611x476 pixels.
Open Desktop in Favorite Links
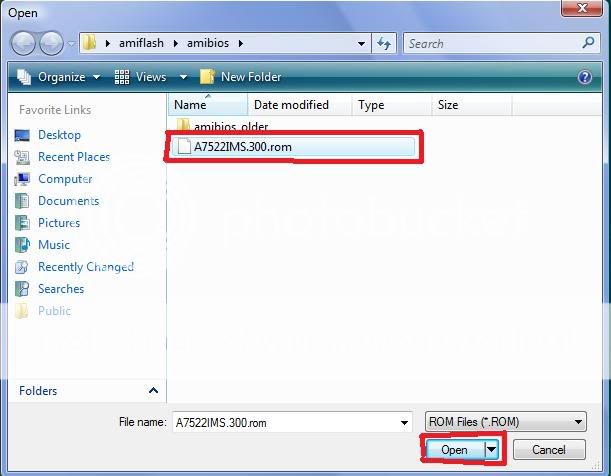tap(59, 135)
